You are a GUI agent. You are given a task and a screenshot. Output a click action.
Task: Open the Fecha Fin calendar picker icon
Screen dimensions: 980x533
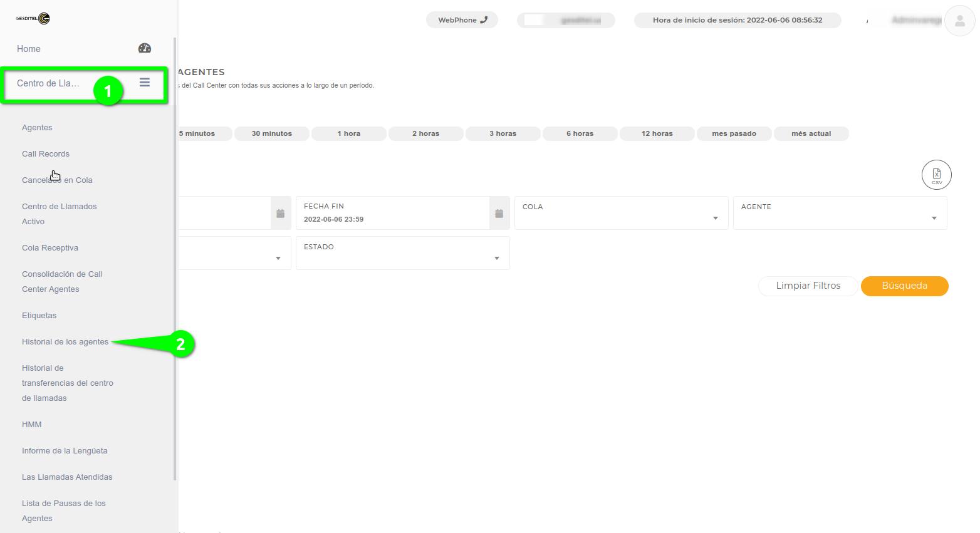pyautogui.click(x=499, y=214)
